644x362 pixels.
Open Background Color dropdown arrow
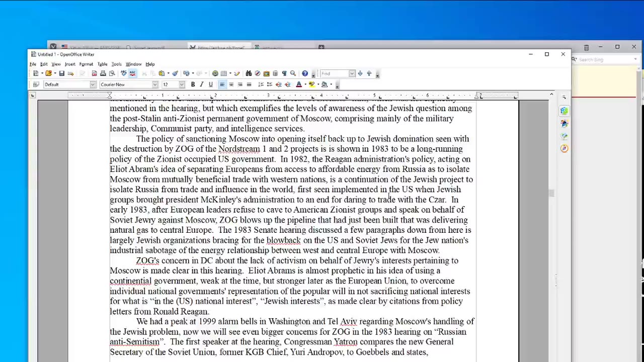coord(331,84)
